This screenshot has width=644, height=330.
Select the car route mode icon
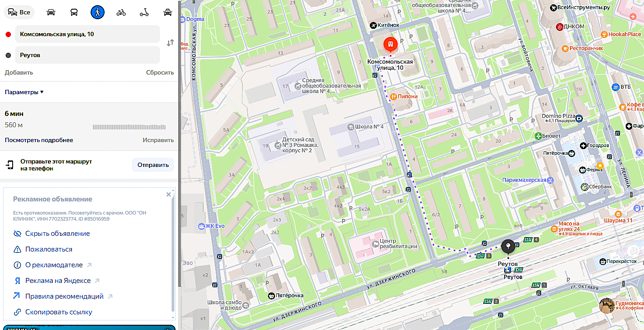click(x=51, y=12)
